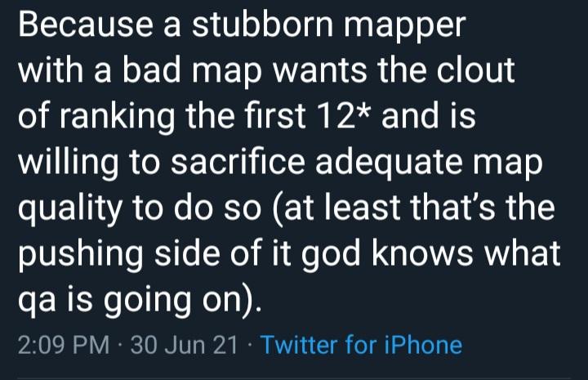The image size is (588, 380).
Task: Click the word 'sacrifice' in the tweet
Action: pos(238,162)
